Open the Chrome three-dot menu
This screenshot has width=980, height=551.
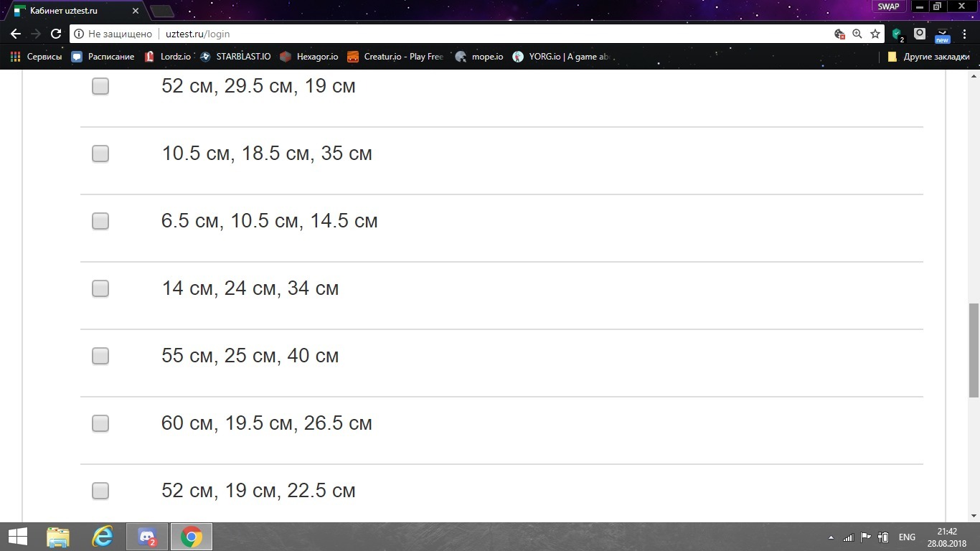click(965, 34)
